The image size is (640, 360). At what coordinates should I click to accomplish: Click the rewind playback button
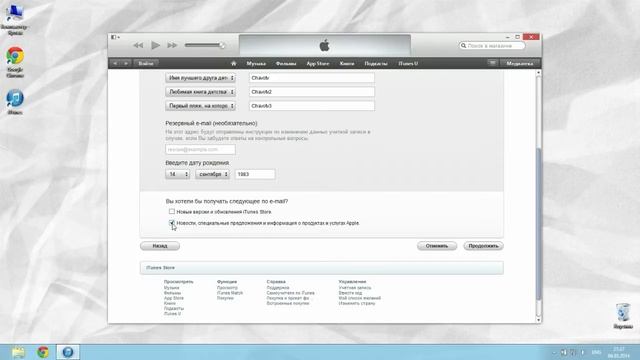pyautogui.click(x=138, y=45)
